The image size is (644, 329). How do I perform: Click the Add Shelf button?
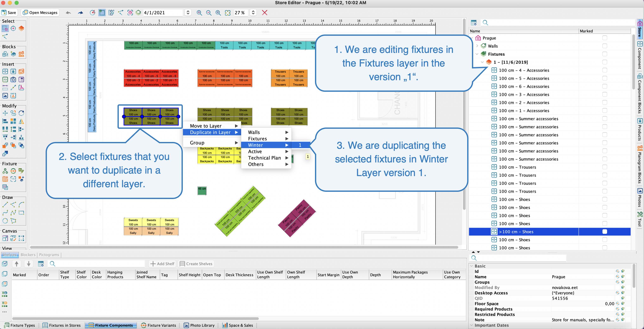pos(163,264)
